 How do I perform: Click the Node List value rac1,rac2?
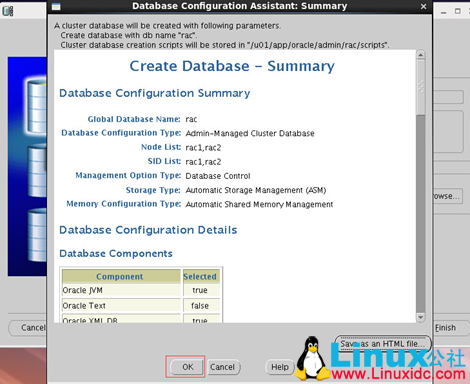point(203,148)
